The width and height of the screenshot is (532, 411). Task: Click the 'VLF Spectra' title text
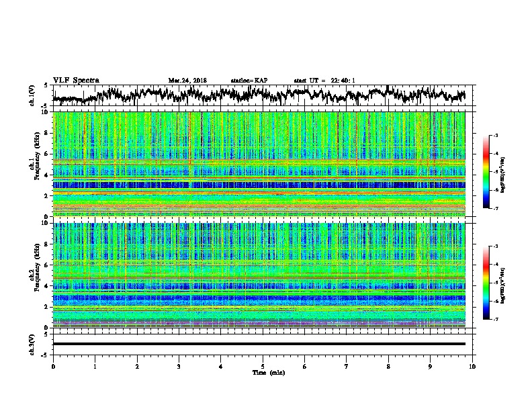(x=76, y=81)
